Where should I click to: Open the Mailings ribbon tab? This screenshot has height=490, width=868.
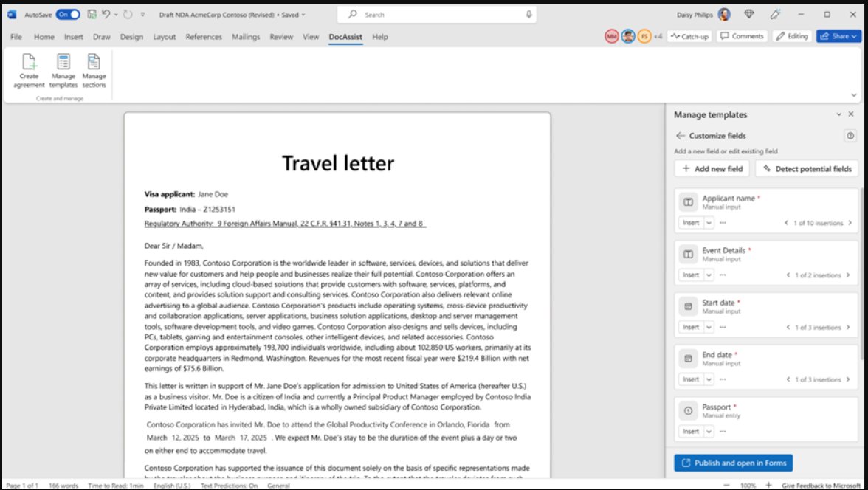(x=245, y=37)
